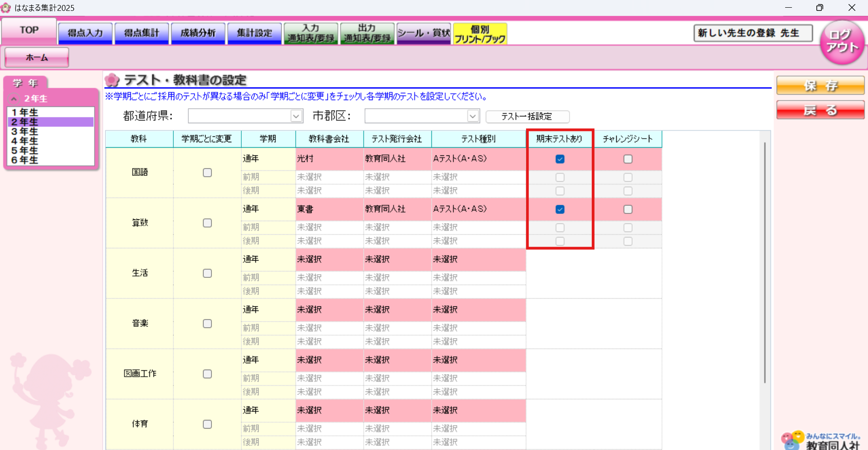This screenshot has height=450, width=868.
Task: Select 5年生 in the grade list
Action: 25,150
